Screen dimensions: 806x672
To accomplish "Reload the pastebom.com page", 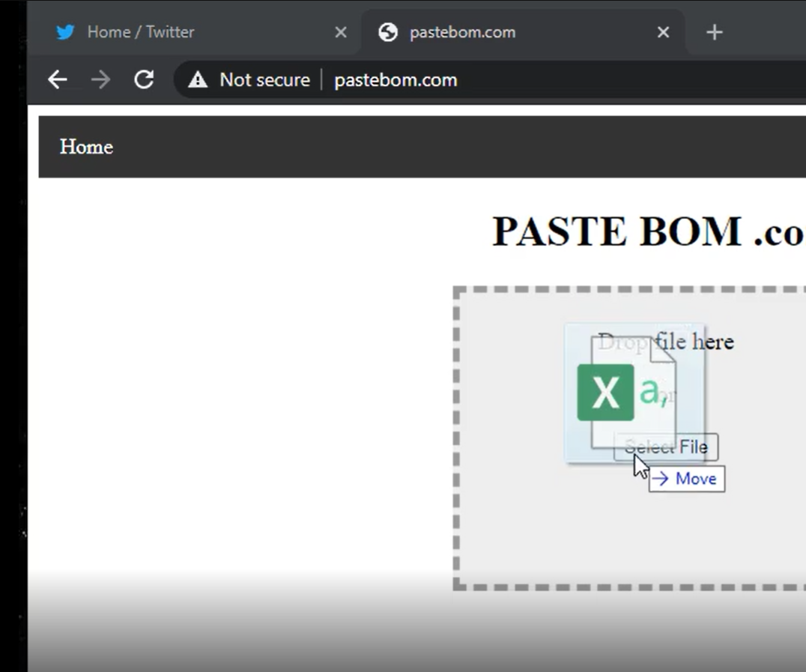I will (144, 79).
